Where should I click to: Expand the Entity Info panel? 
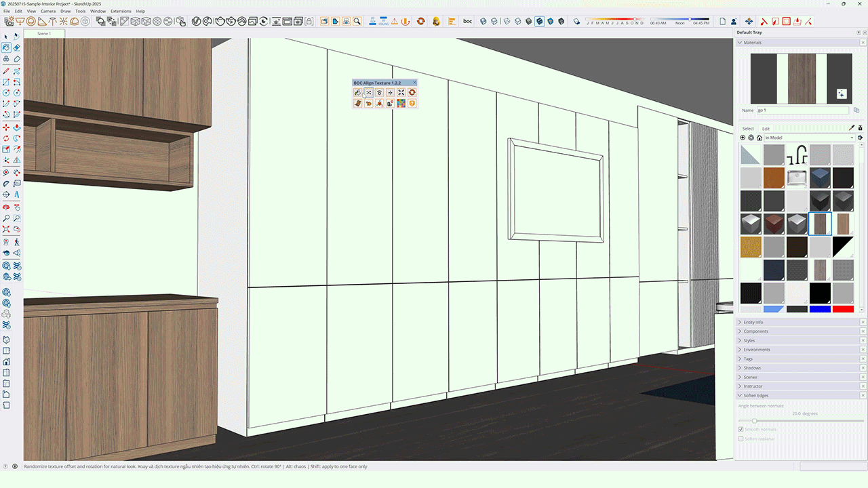pos(740,322)
